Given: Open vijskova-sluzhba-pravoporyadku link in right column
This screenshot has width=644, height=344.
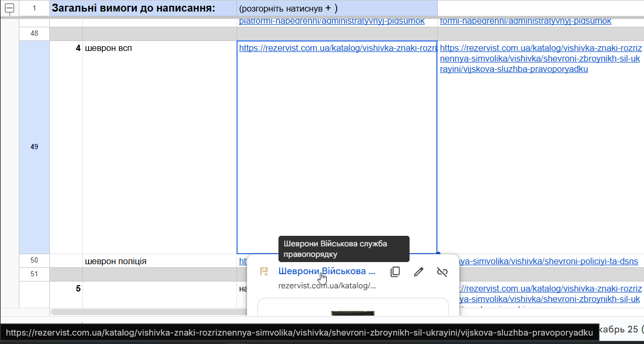Looking at the screenshot, I should tap(540, 58).
